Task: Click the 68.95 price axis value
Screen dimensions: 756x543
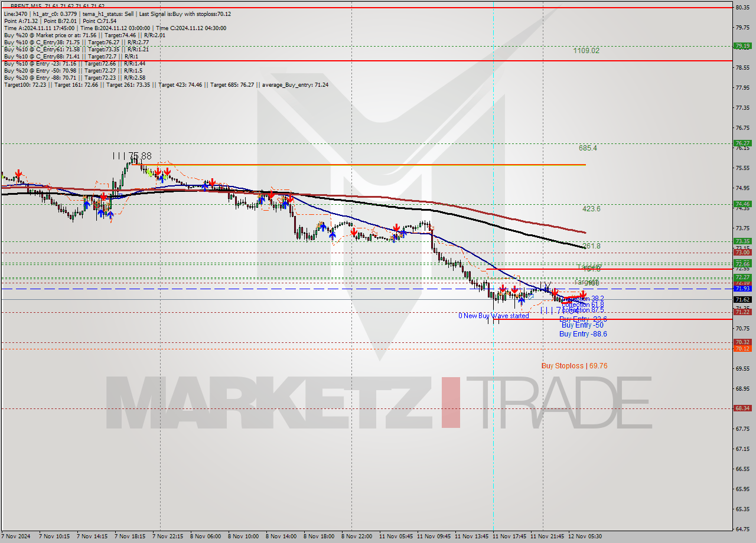Action: (742, 388)
